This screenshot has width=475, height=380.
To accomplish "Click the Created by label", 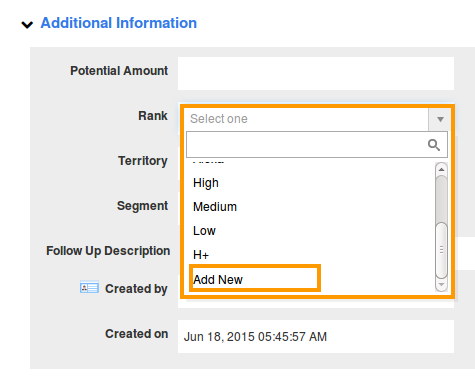I will coord(136,289).
